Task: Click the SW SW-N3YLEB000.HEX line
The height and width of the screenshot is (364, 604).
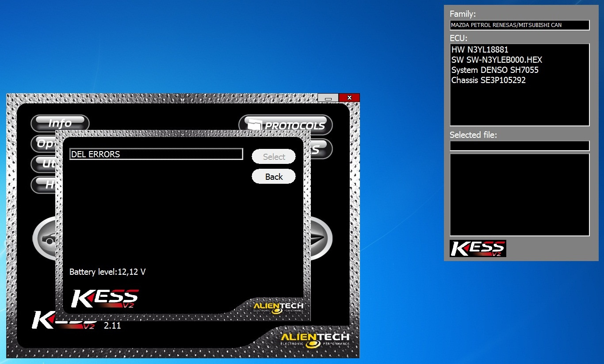Action: coord(497,60)
